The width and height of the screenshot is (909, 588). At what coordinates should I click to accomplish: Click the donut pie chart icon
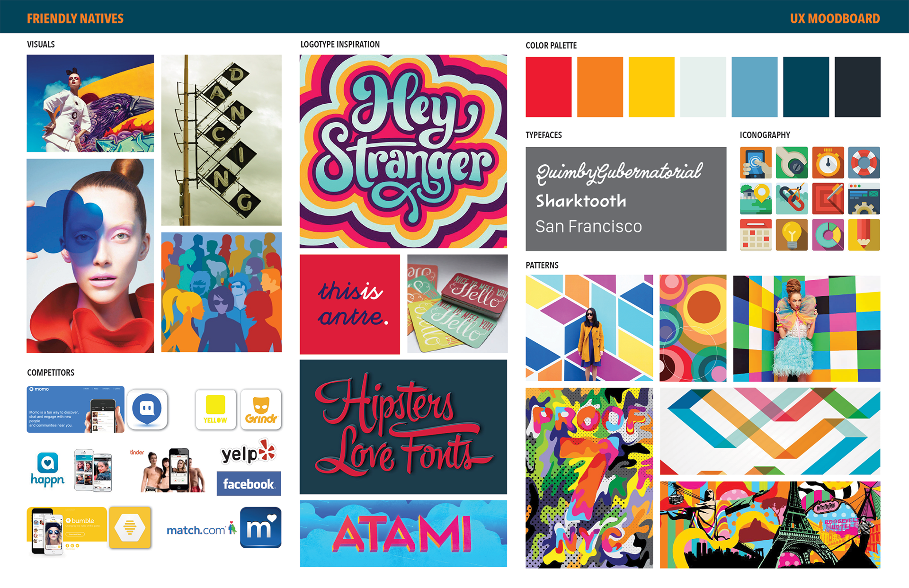tap(828, 234)
